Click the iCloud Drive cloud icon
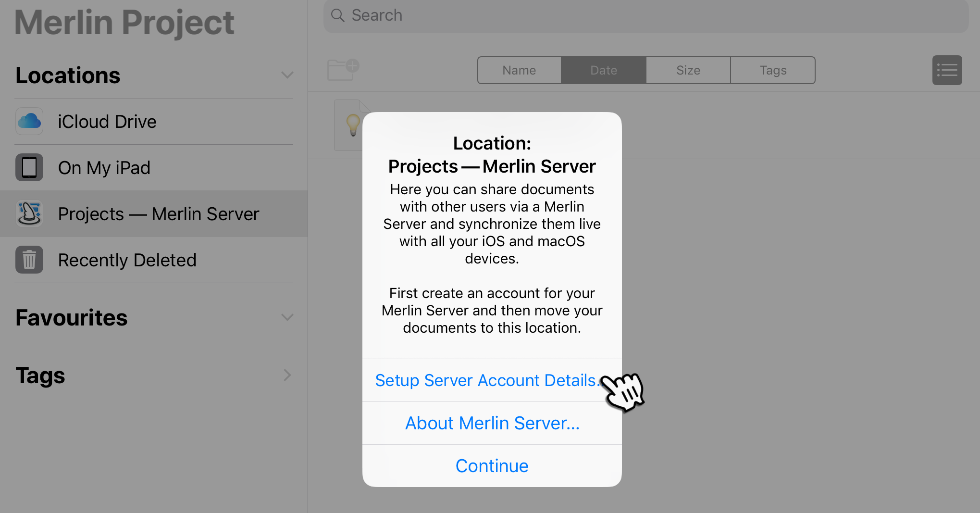 pyautogui.click(x=29, y=121)
